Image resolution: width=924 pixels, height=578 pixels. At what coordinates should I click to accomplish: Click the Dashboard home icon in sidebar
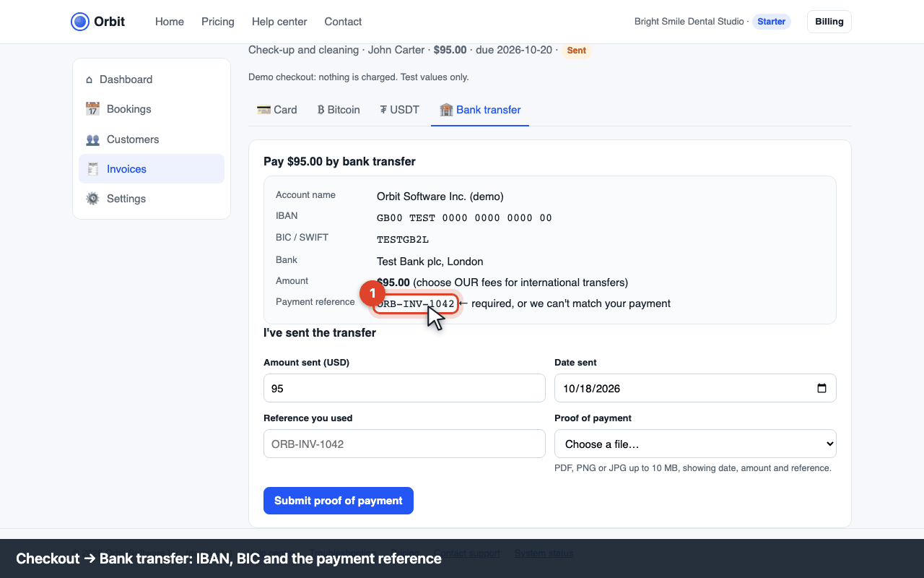coord(90,79)
